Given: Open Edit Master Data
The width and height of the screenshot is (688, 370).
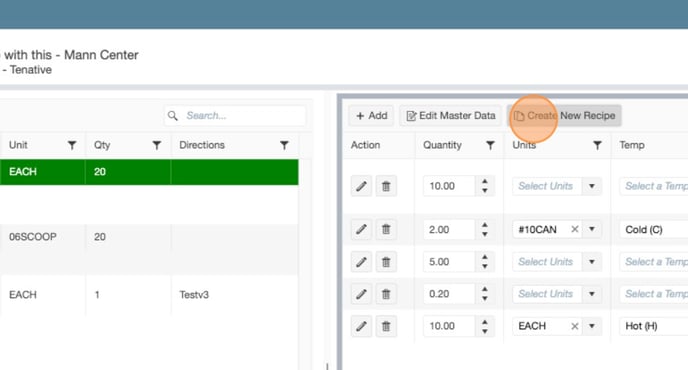Looking at the screenshot, I should coord(450,115).
